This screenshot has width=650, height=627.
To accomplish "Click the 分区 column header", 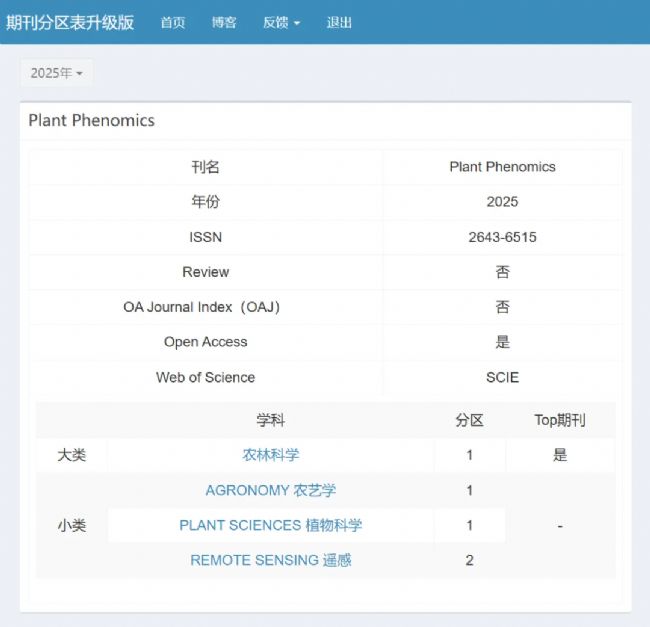I will point(469,420).
